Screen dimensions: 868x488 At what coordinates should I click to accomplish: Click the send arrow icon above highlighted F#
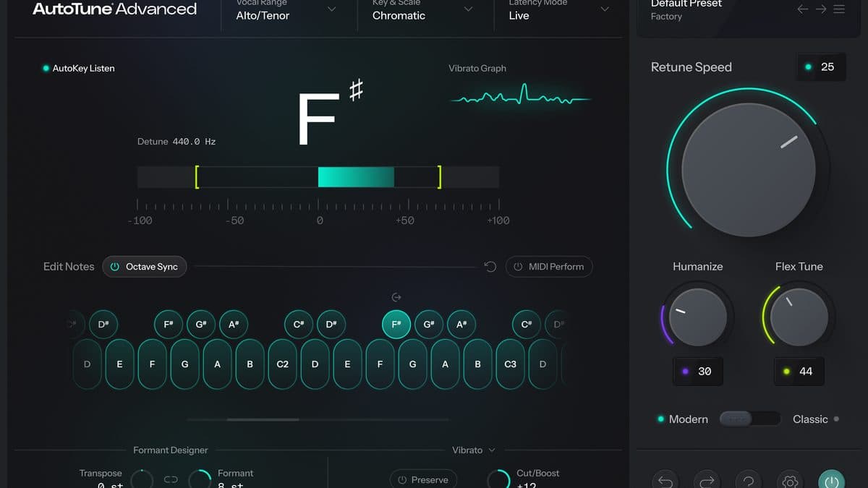click(x=396, y=297)
